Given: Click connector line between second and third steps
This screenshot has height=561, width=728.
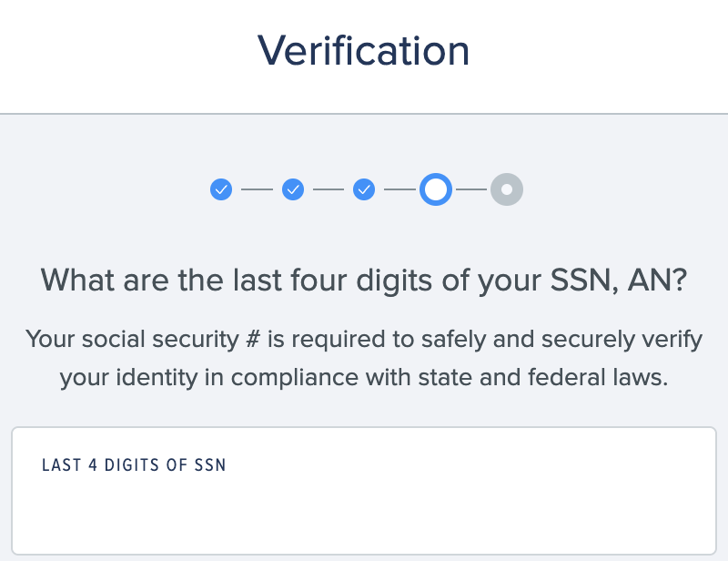Looking at the screenshot, I should 329,189.
